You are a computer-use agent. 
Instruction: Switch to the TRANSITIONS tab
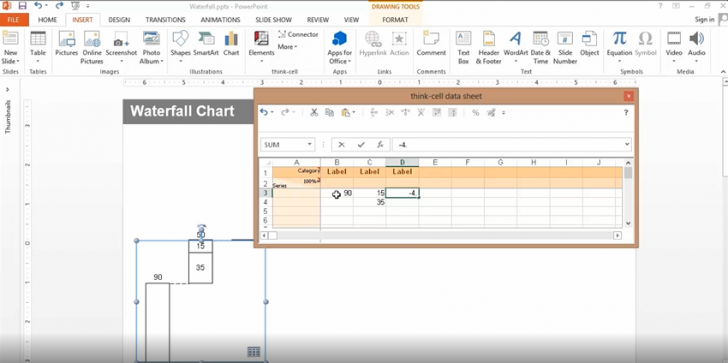[x=165, y=19]
